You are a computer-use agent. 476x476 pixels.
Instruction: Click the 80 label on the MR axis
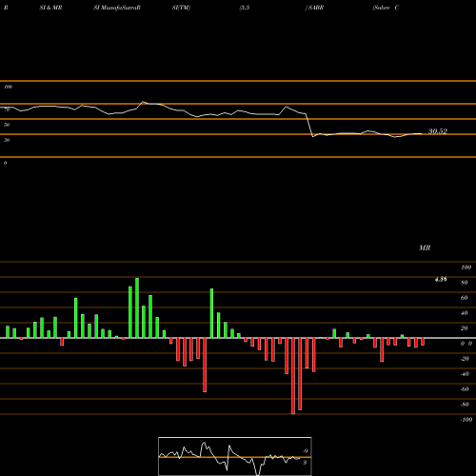point(465,283)
